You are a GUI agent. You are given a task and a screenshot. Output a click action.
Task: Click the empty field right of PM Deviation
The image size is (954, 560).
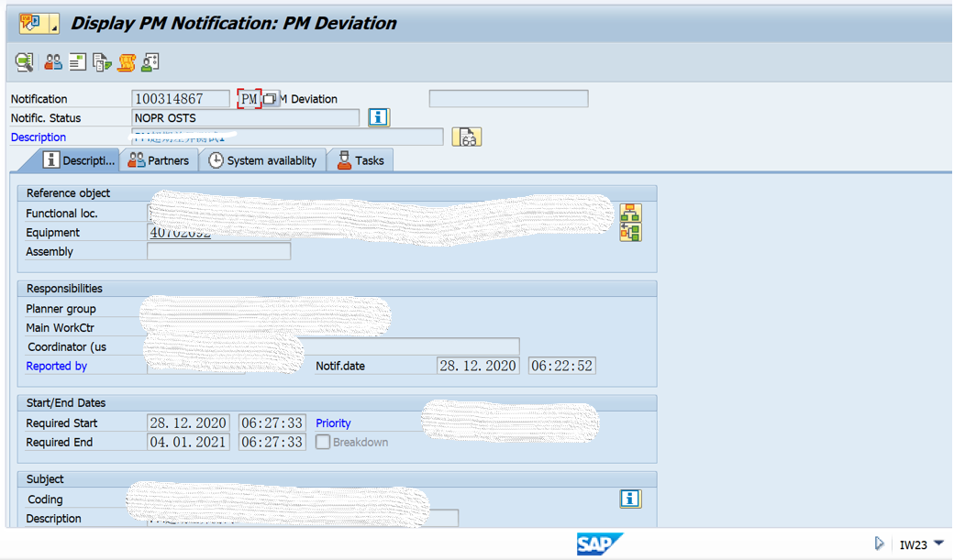(508, 98)
